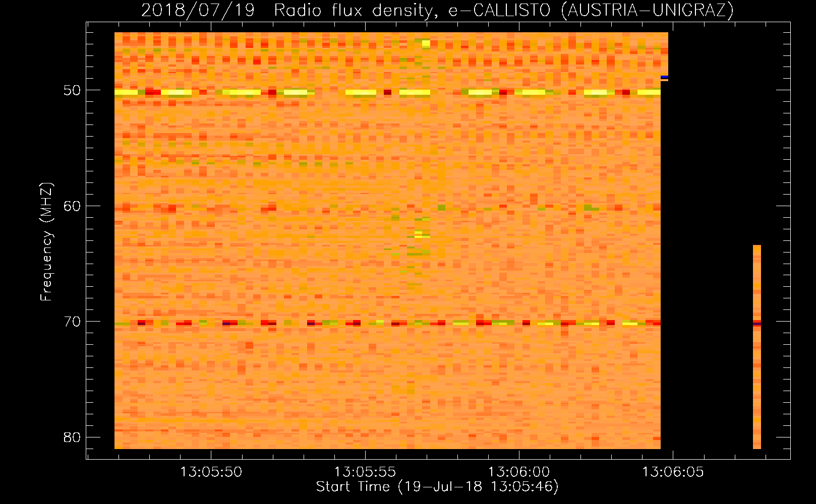Click the 13:05:55 time tick label

click(x=365, y=472)
